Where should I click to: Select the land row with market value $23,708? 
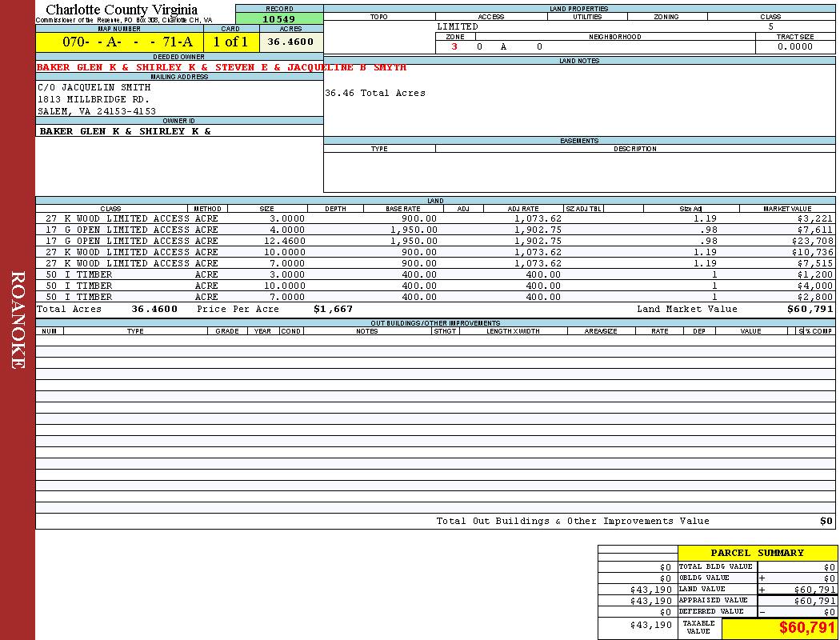435,241
